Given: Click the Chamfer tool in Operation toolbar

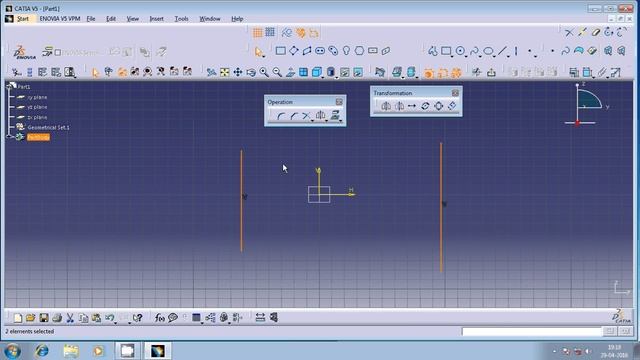Looking at the screenshot, I should (294, 116).
